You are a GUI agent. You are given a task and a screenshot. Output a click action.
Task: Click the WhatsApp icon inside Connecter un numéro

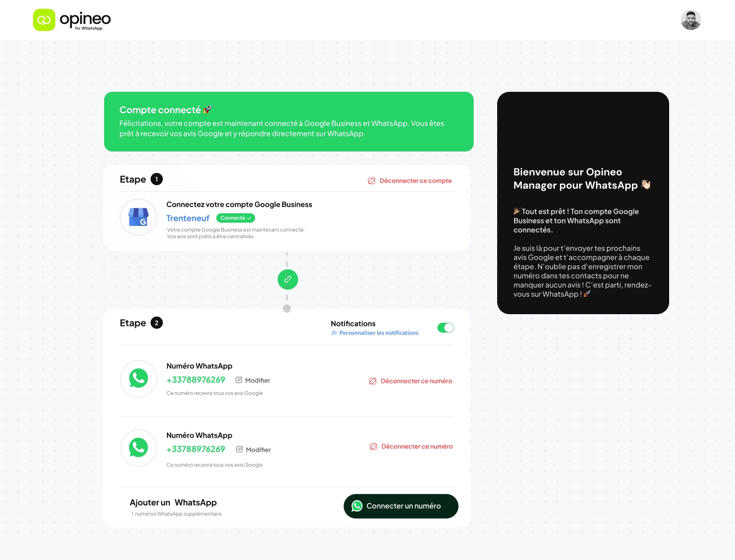[357, 506]
